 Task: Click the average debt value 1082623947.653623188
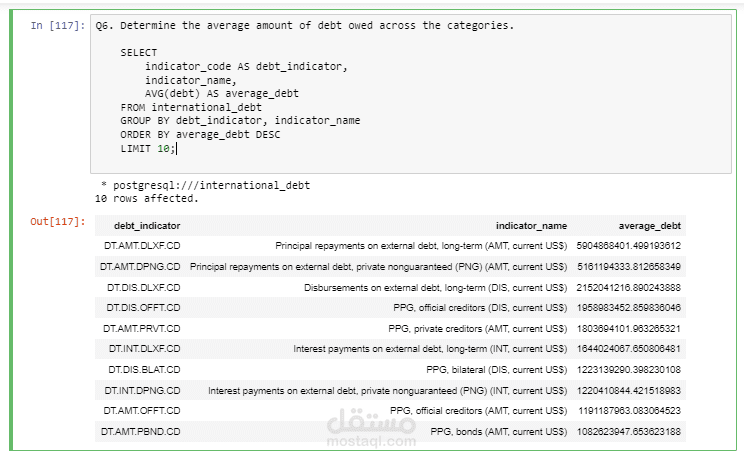(629, 431)
